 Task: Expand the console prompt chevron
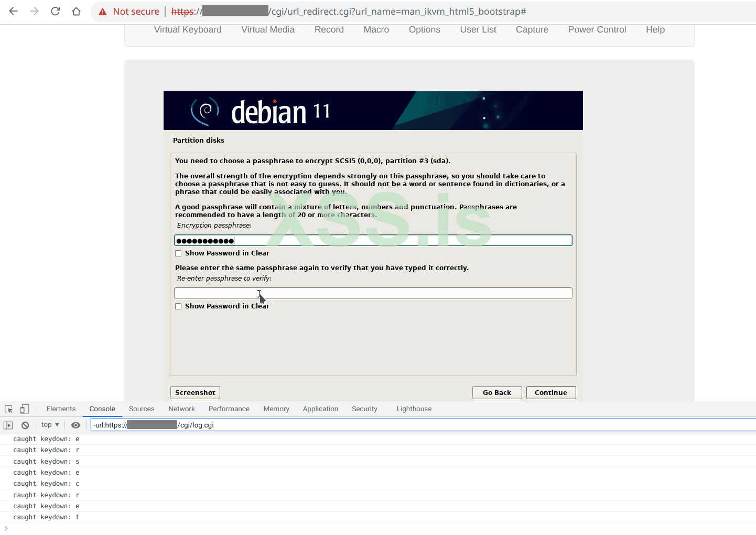pyautogui.click(x=6, y=528)
